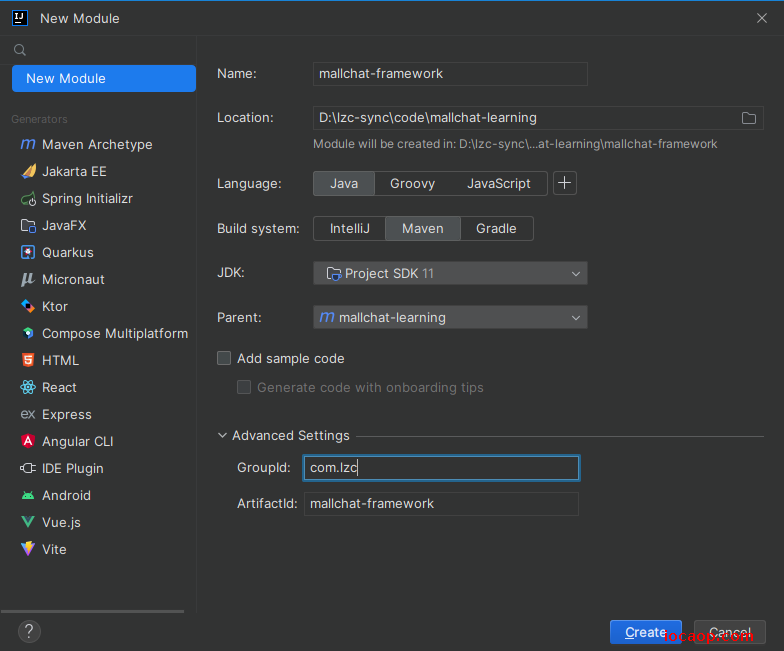The width and height of the screenshot is (784, 651).
Task: Click the Cancel button
Action: 730,632
